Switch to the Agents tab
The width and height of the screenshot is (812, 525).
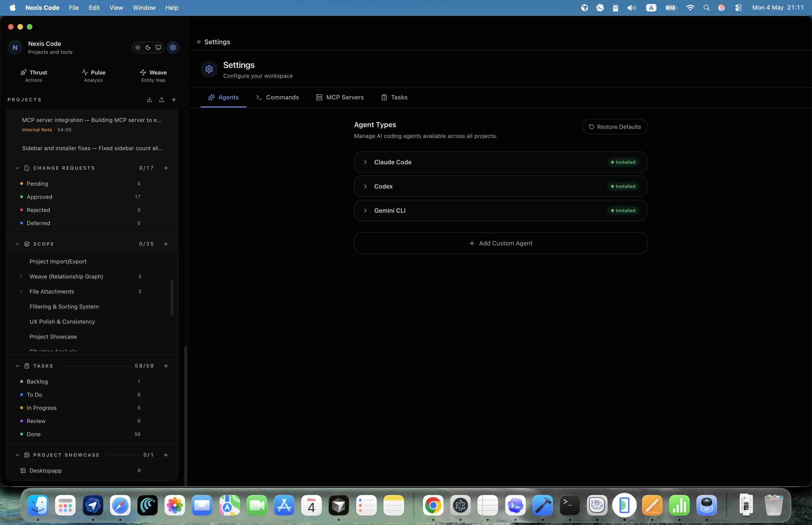tap(223, 97)
